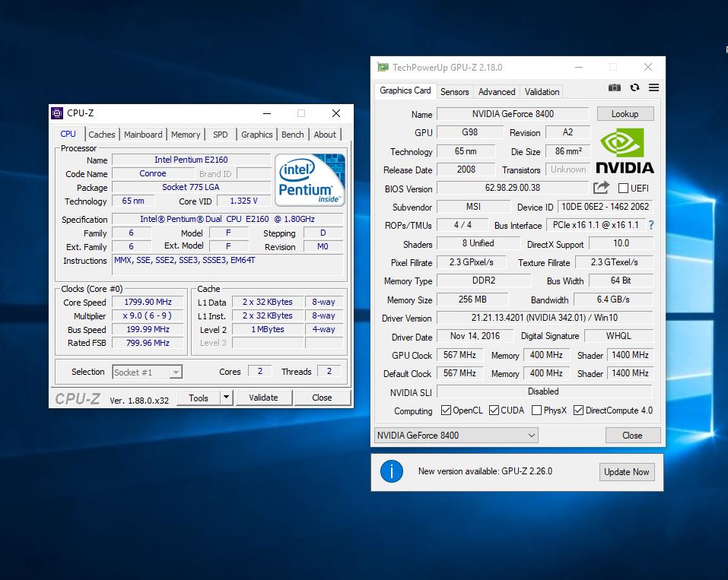Close the CPU-Z window with X

click(x=336, y=113)
